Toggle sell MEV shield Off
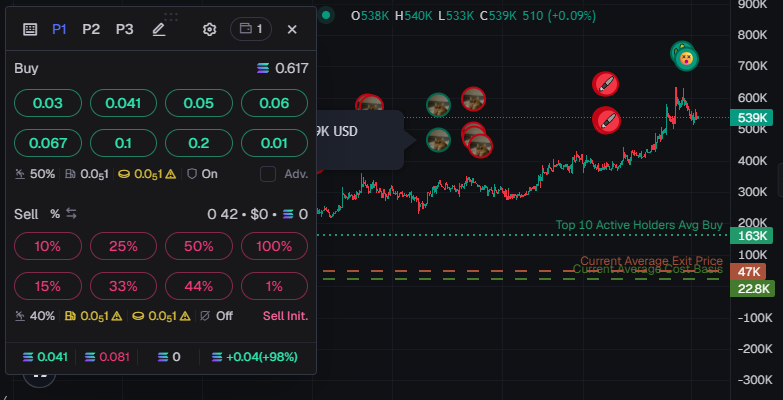The image size is (783, 400). click(217, 316)
